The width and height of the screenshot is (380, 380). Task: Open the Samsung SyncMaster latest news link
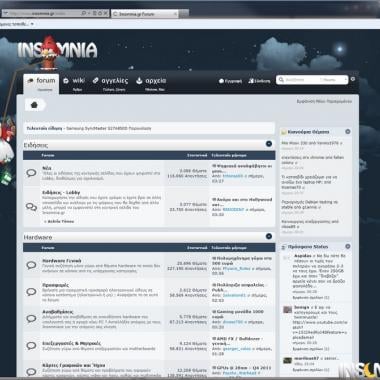(109, 128)
